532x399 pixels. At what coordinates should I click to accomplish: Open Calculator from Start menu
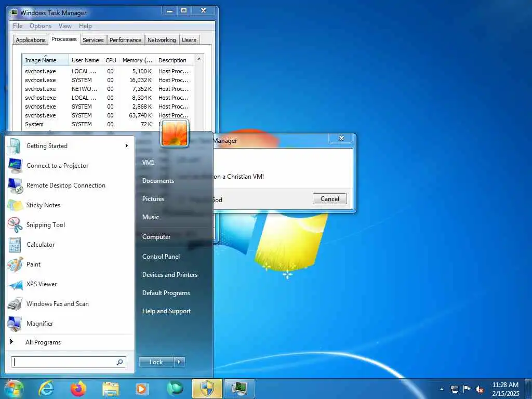70,244
